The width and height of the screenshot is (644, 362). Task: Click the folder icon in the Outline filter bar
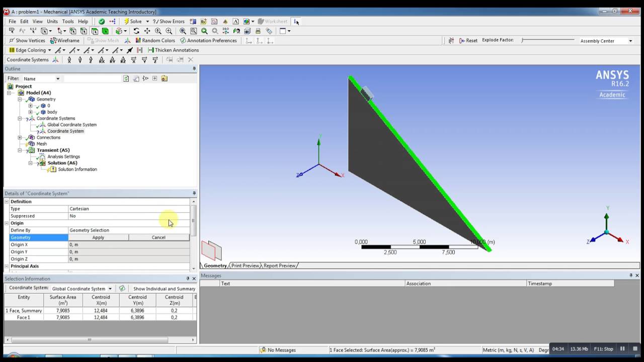(164, 78)
